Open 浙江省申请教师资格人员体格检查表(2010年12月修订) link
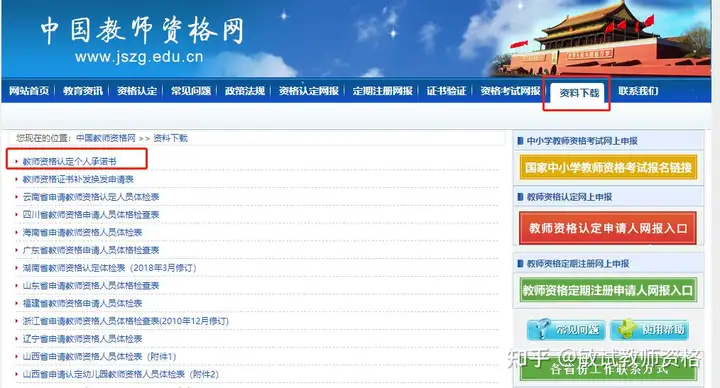Viewport: 720px width, 388px height. tap(126, 321)
